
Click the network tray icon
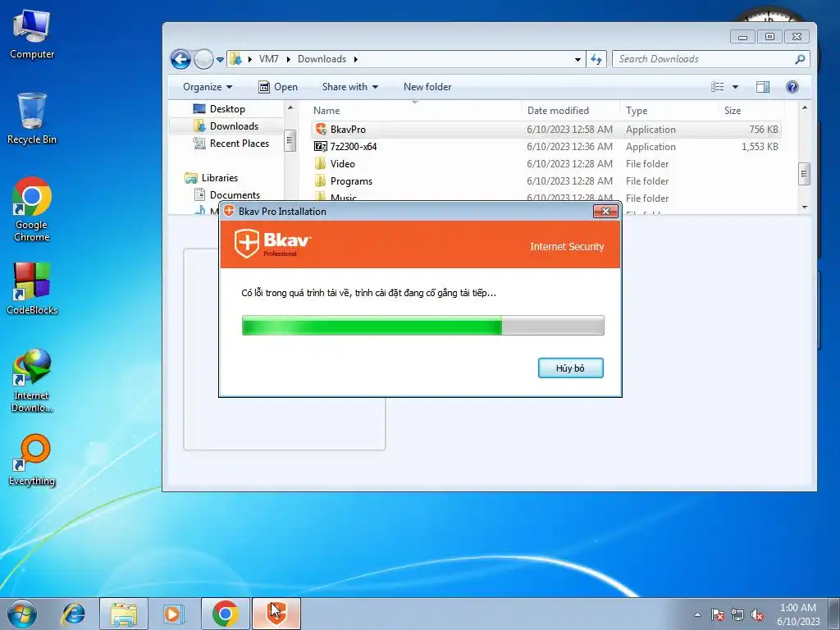pos(737,614)
